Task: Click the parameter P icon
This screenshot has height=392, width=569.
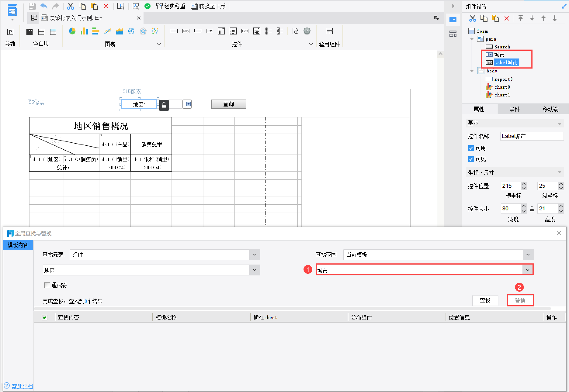Action: [x=10, y=32]
